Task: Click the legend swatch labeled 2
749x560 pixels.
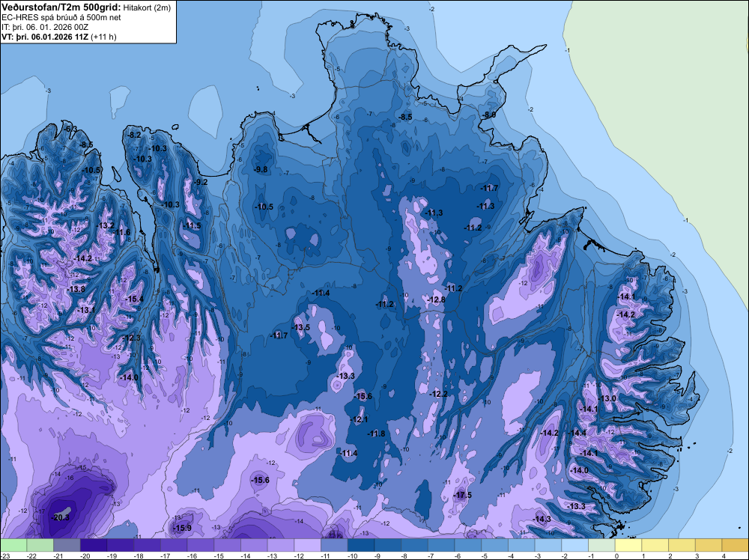Action: click(x=682, y=545)
